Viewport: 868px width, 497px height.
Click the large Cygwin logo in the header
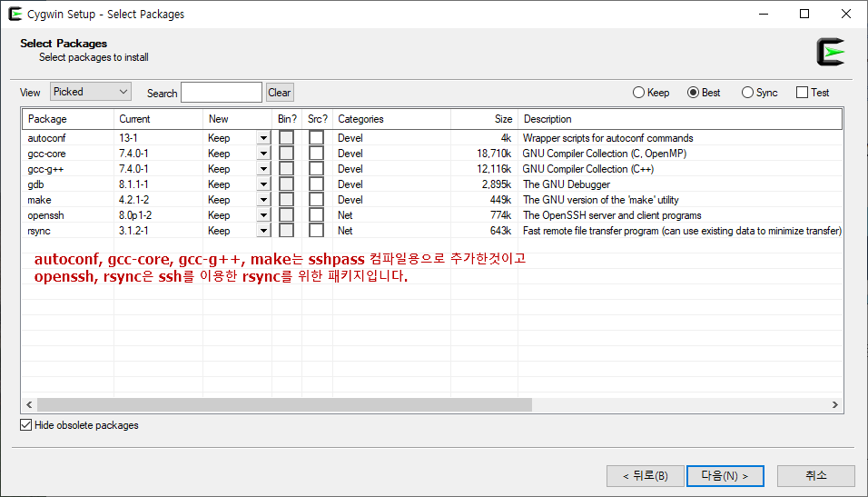pyautogui.click(x=831, y=52)
